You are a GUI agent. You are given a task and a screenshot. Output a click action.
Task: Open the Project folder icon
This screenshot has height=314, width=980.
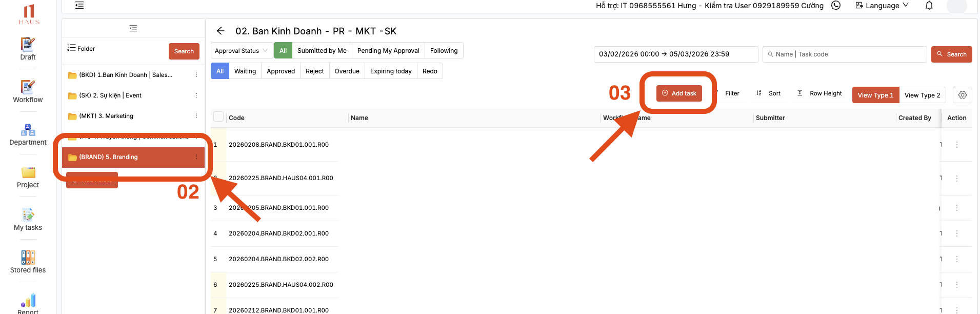click(28, 172)
